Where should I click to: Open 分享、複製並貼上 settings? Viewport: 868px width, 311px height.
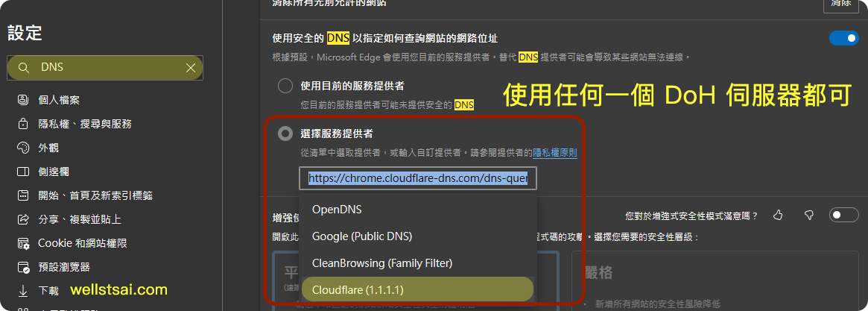(x=80, y=219)
